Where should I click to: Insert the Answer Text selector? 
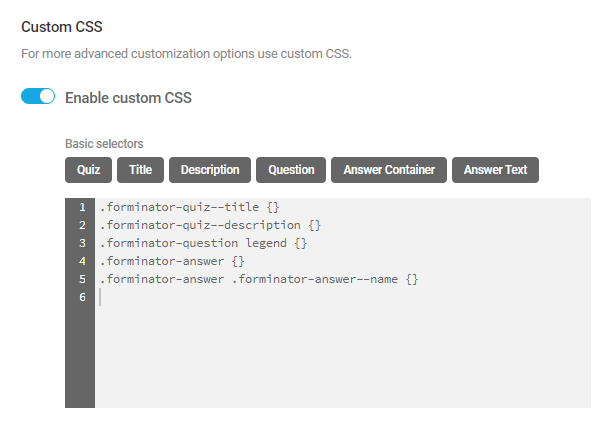point(495,170)
